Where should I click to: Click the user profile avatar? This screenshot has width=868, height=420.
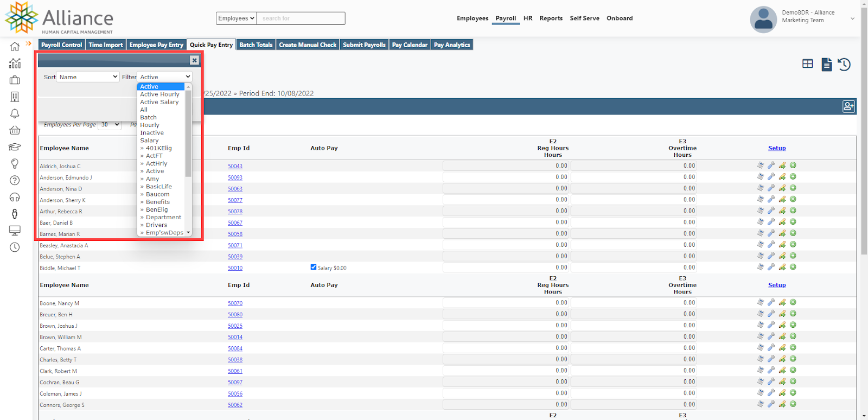[763, 20]
